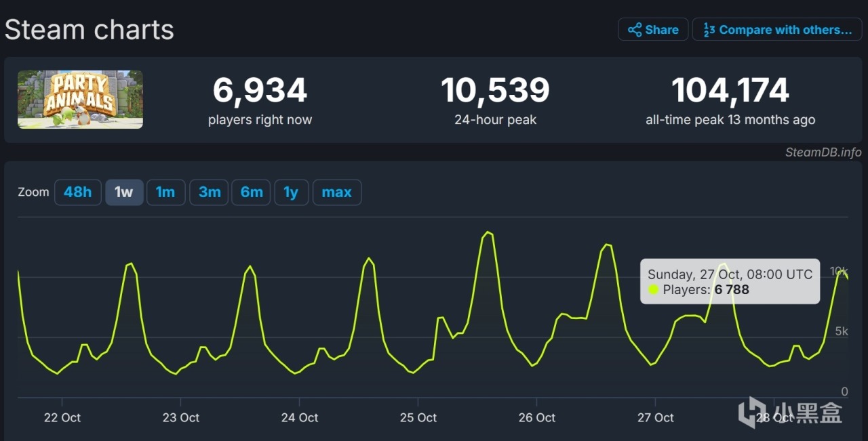Viewport: 868px width, 441px height.
Task: Click the 23 Oct axis label
Action: (x=181, y=417)
